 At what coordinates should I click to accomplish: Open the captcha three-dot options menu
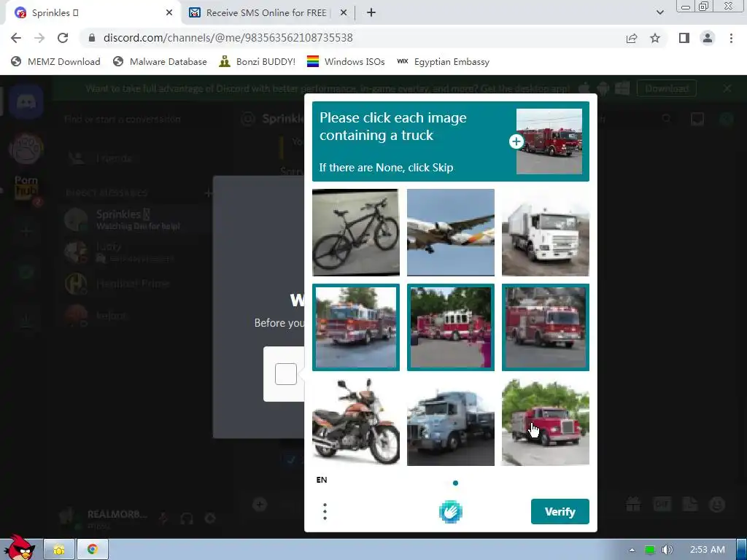(325, 511)
